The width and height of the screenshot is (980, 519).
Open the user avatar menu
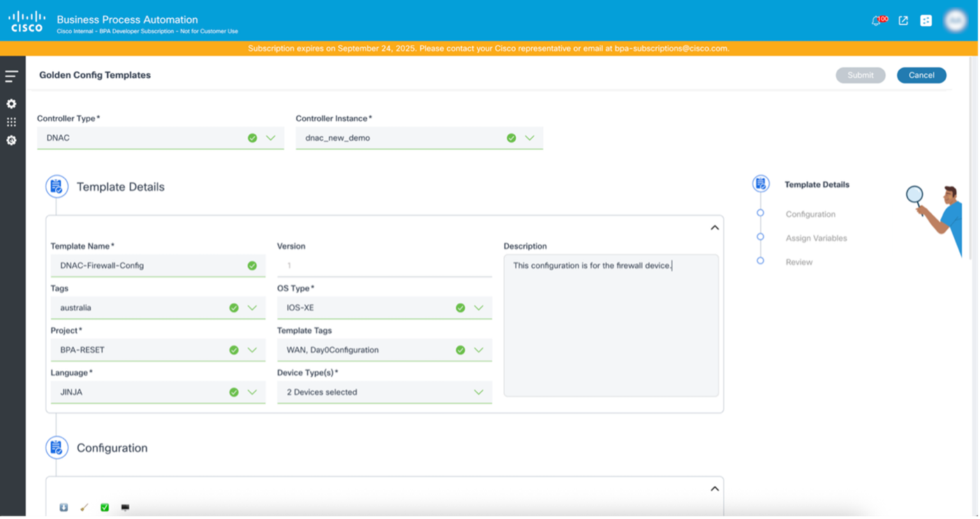956,21
